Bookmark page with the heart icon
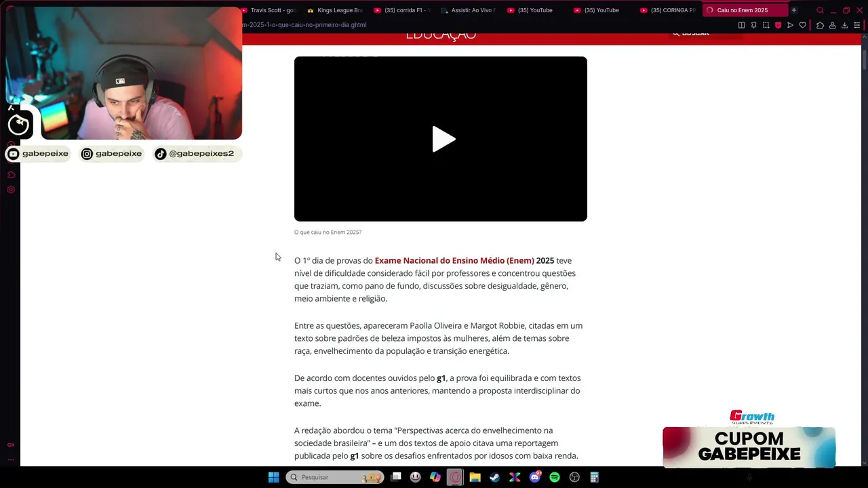The height and width of the screenshot is (488, 868). 802,25
